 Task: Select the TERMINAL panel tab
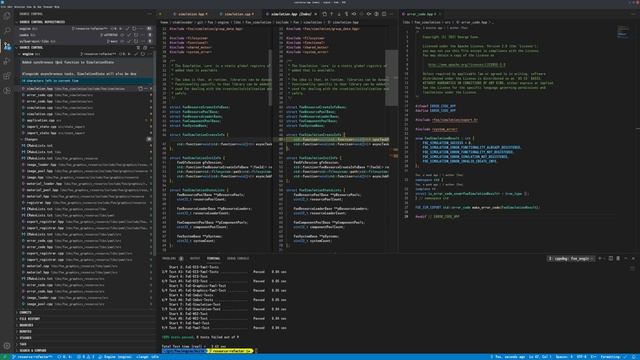click(213, 258)
